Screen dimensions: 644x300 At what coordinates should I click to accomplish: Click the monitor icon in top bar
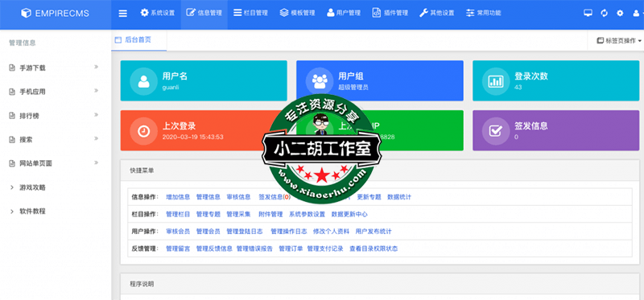588,13
